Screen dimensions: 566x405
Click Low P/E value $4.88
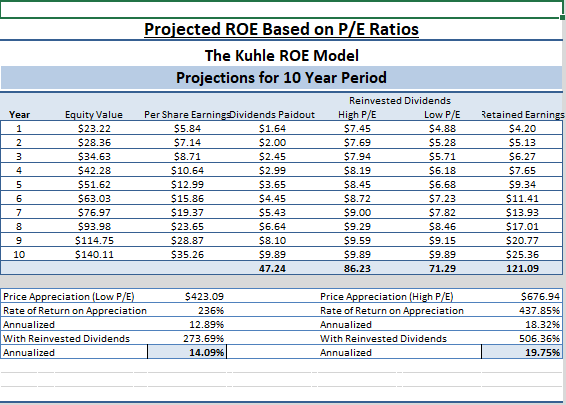(x=442, y=129)
